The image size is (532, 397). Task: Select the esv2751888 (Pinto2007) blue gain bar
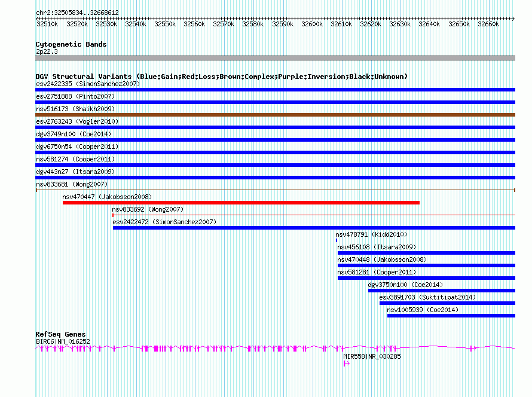coord(275,102)
